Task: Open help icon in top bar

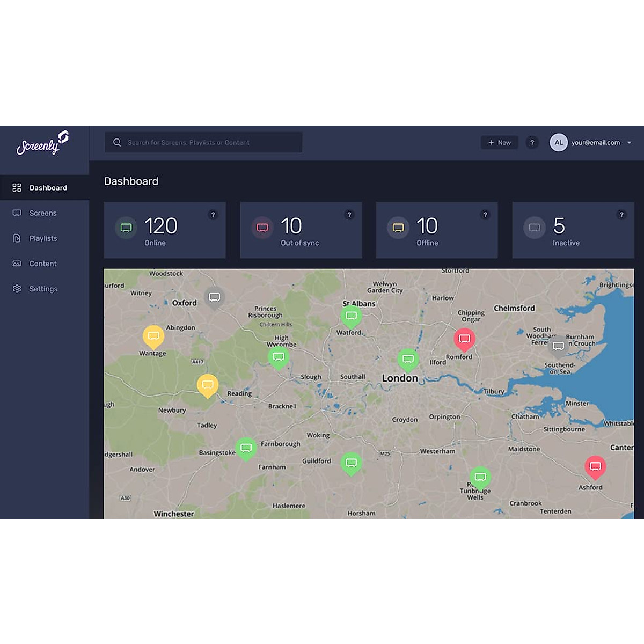Action: pyautogui.click(x=532, y=143)
